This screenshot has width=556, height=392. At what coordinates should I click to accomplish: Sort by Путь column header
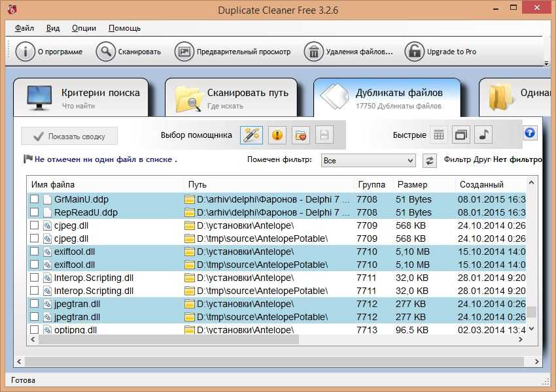pos(269,184)
